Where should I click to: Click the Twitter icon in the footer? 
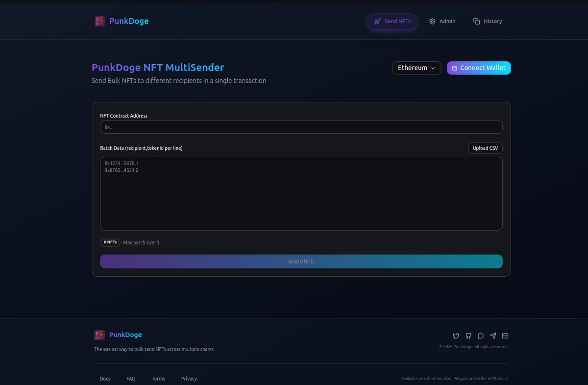456,336
